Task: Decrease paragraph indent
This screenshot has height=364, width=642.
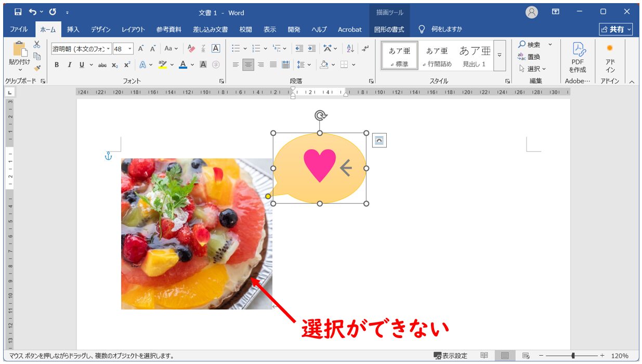Action: [299, 49]
